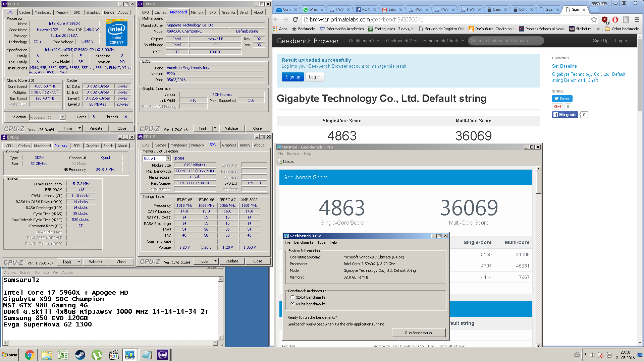Open Set Baseline link
This screenshot has height=362, width=644.
point(564,66)
